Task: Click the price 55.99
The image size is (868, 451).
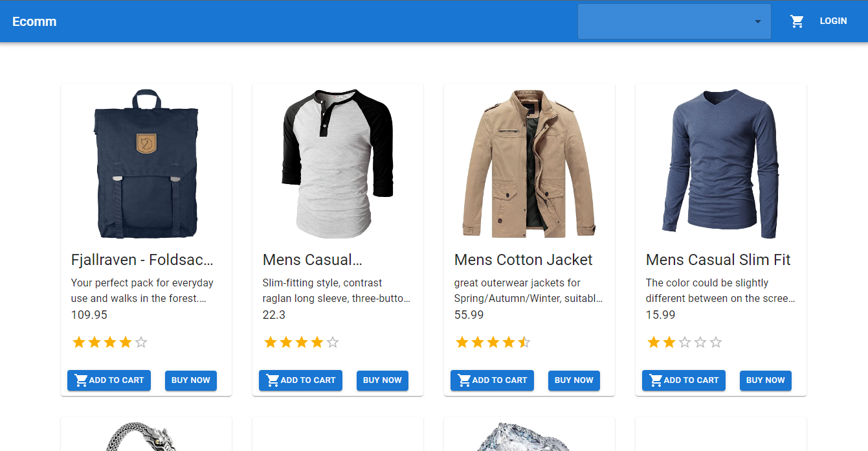Action: 469,315
